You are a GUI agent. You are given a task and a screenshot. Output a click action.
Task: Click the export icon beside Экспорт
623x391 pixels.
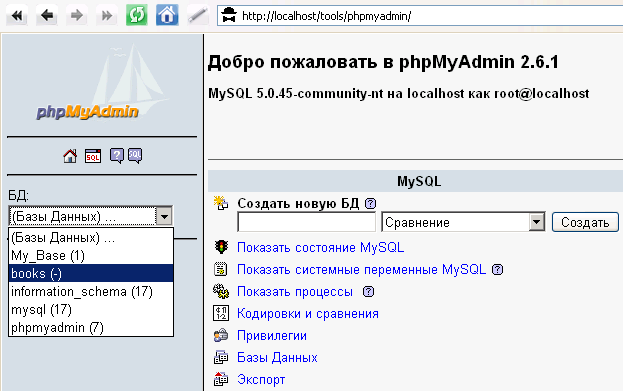(221, 379)
